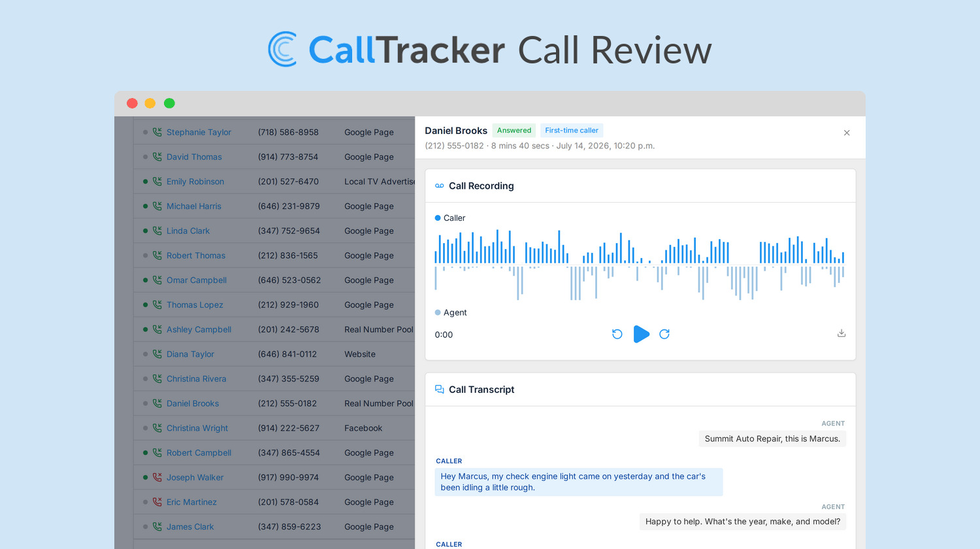The height and width of the screenshot is (549, 980).
Task: Click the call waveform to seek
Action: [640, 265]
